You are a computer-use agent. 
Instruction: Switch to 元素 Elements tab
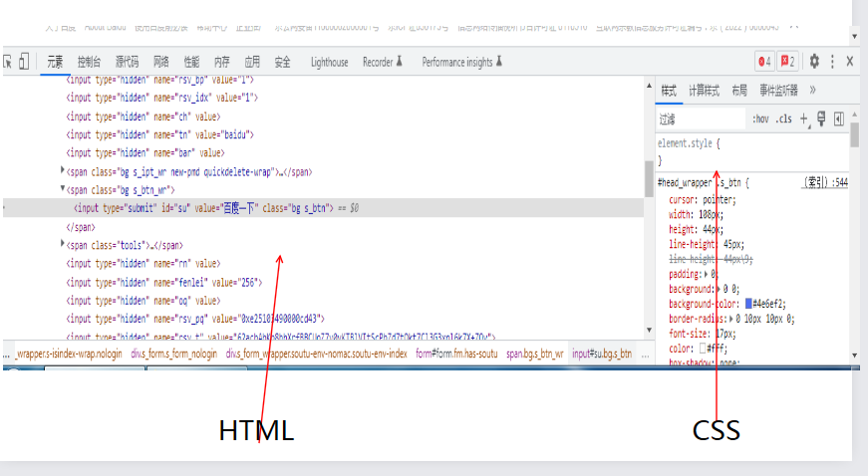click(55, 62)
